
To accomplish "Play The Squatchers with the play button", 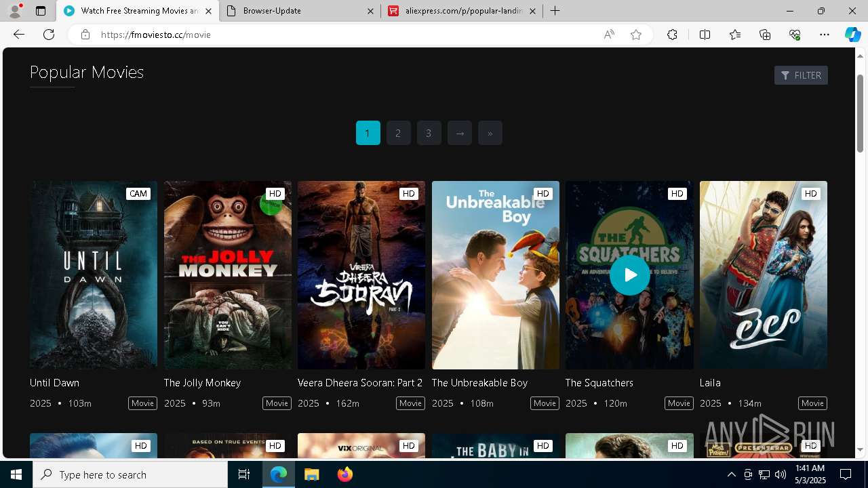I will [x=629, y=274].
